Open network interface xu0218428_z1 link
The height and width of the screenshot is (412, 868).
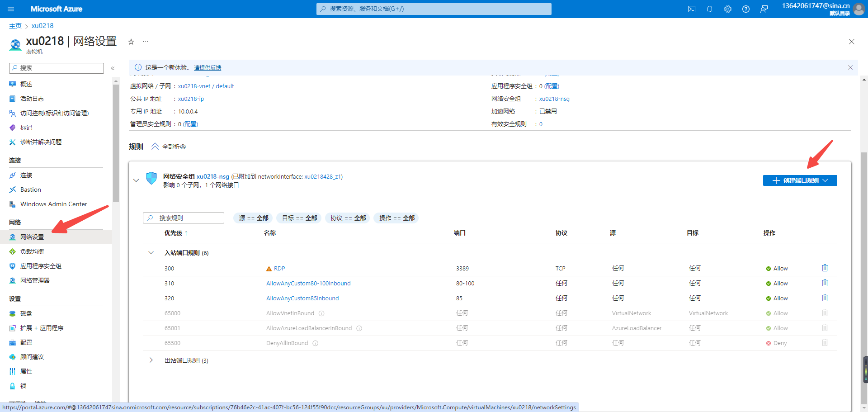pos(322,177)
